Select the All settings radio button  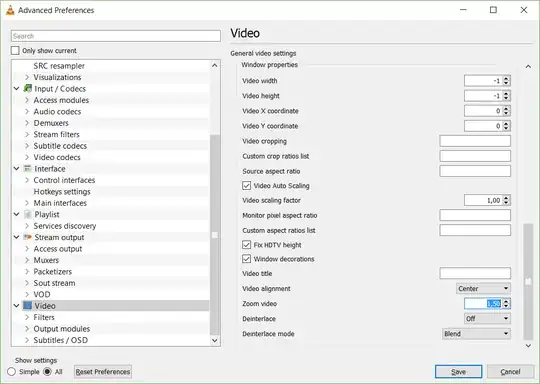[x=47, y=372]
